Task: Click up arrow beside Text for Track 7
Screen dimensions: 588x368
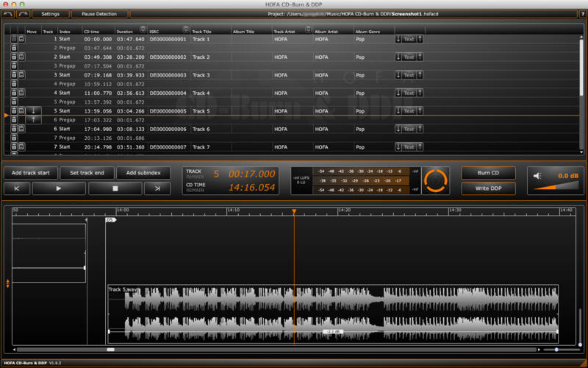Action: [420, 146]
